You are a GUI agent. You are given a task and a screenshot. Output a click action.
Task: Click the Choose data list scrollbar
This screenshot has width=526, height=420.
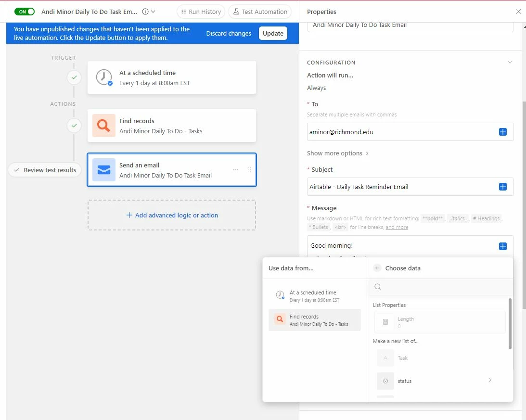[x=510, y=324]
